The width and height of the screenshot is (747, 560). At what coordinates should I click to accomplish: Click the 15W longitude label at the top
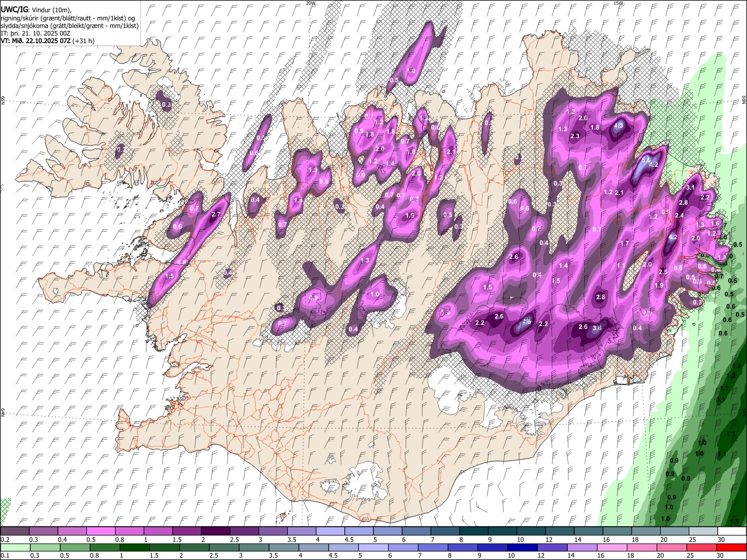click(619, 3)
